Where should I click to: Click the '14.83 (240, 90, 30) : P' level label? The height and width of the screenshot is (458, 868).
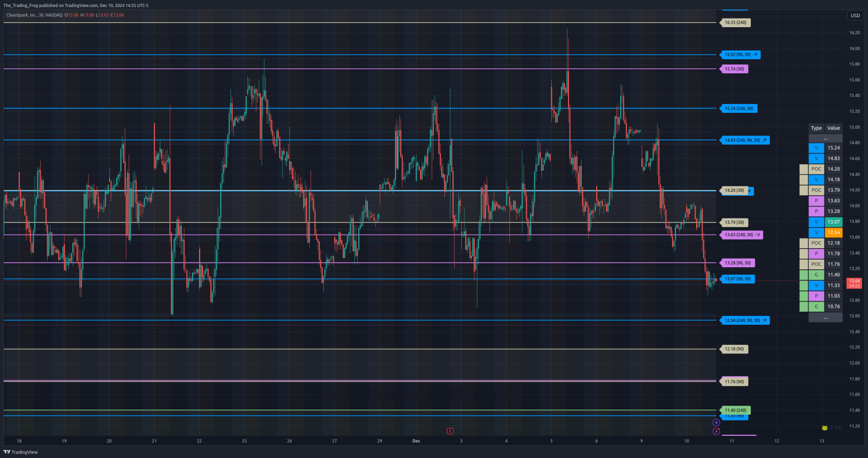click(x=745, y=140)
